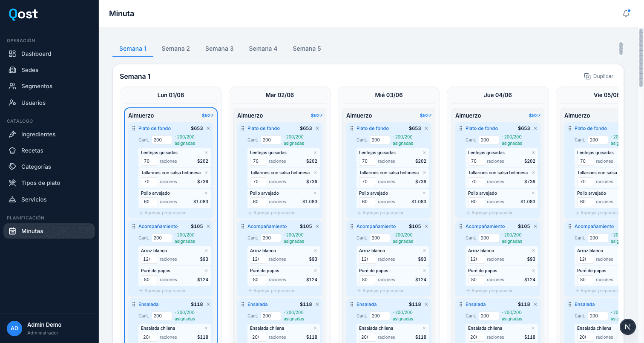Click the Semana 1 heading
Screen dimensions: 644x343
[135, 77]
